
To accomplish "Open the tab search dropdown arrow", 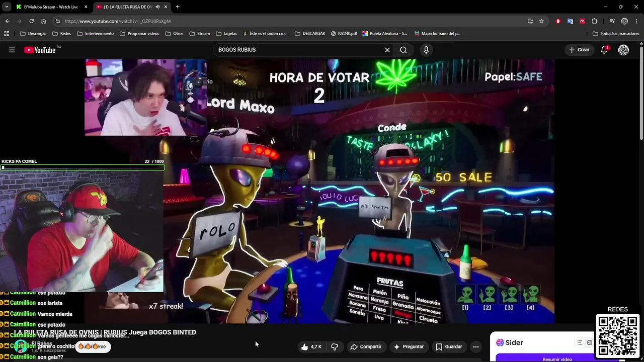I will (x=7, y=7).
